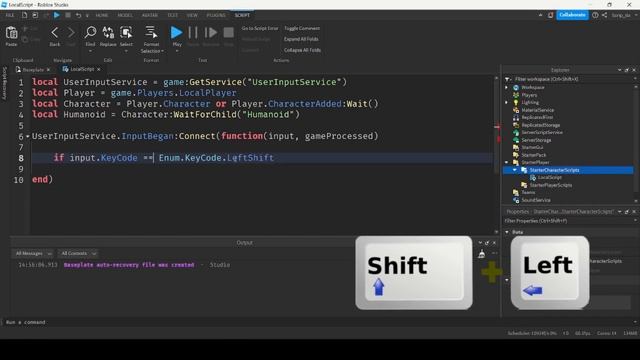Click the Replace tool icon
Screen dimensions: 640x360
point(108,32)
